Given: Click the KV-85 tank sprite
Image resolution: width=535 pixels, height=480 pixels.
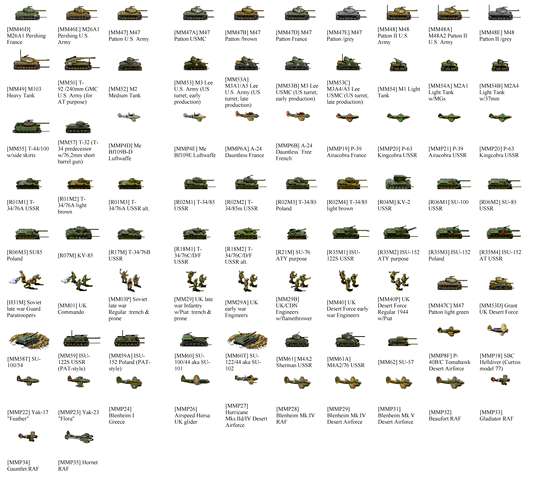Looking at the screenshot, I should 82,233.
